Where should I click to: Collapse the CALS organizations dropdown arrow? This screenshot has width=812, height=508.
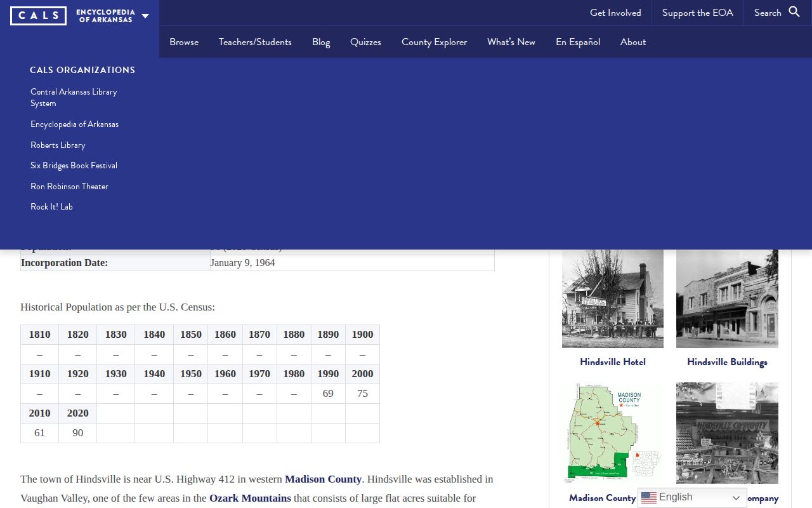tap(145, 16)
